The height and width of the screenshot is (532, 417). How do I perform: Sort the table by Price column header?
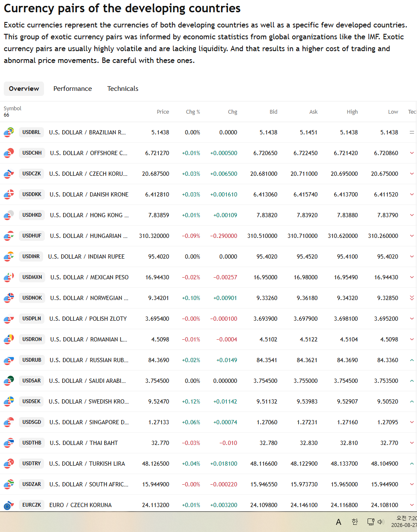(163, 112)
